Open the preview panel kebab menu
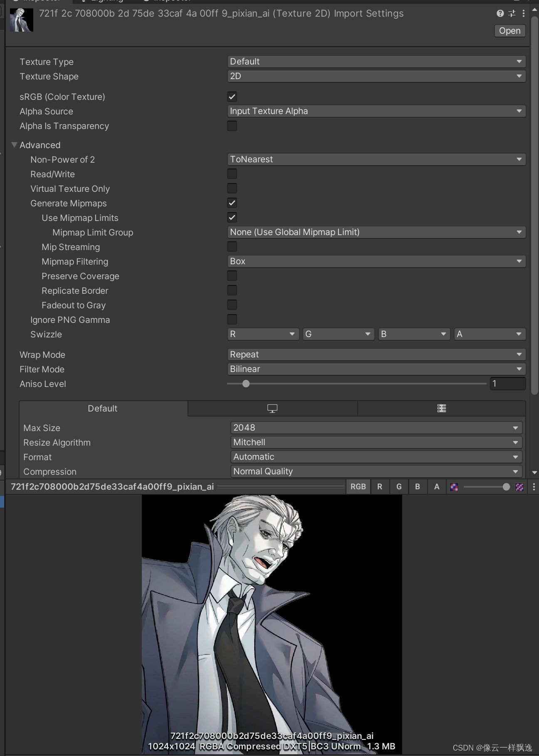Screen dimensions: 539x756 coord(534,487)
